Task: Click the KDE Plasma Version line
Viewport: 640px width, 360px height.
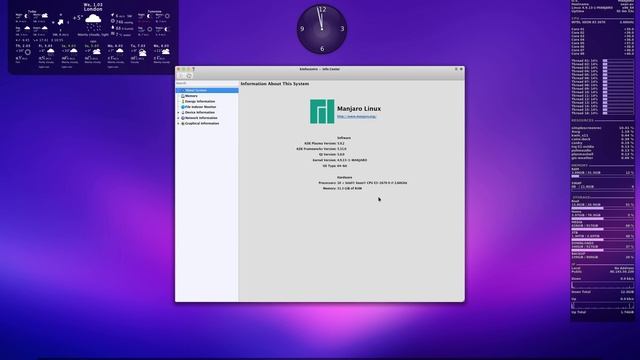Action: coord(324,144)
